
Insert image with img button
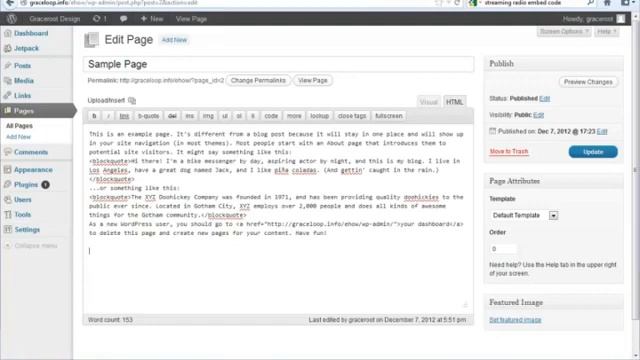[208, 116]
